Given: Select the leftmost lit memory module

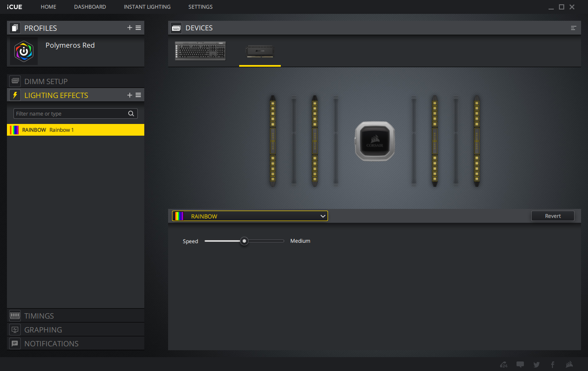Looking at the screenshot, I should 273,141.
